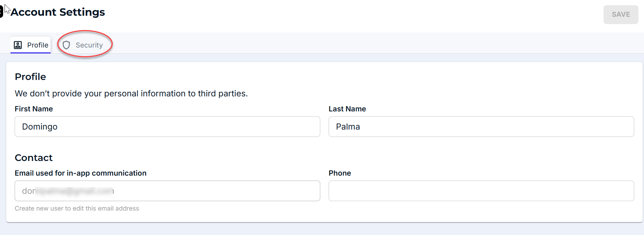
Task: Click the Phone field label
Action: coord(339,173)
